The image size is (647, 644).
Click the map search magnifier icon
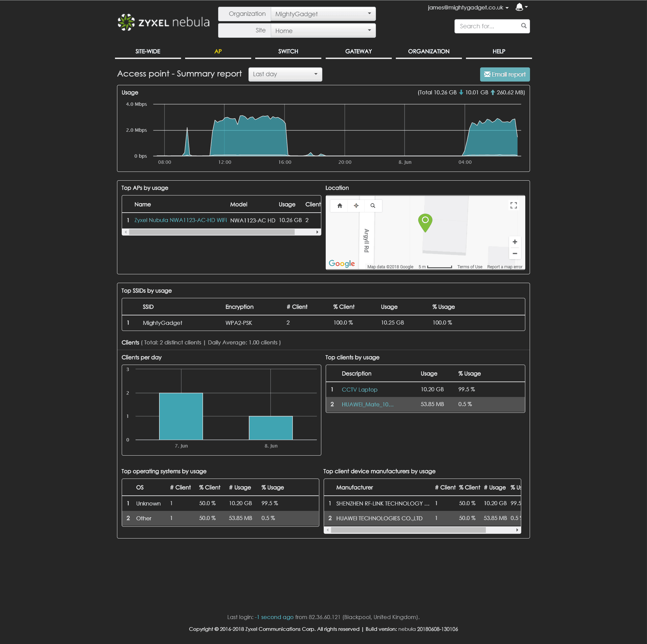pos(373,206)
